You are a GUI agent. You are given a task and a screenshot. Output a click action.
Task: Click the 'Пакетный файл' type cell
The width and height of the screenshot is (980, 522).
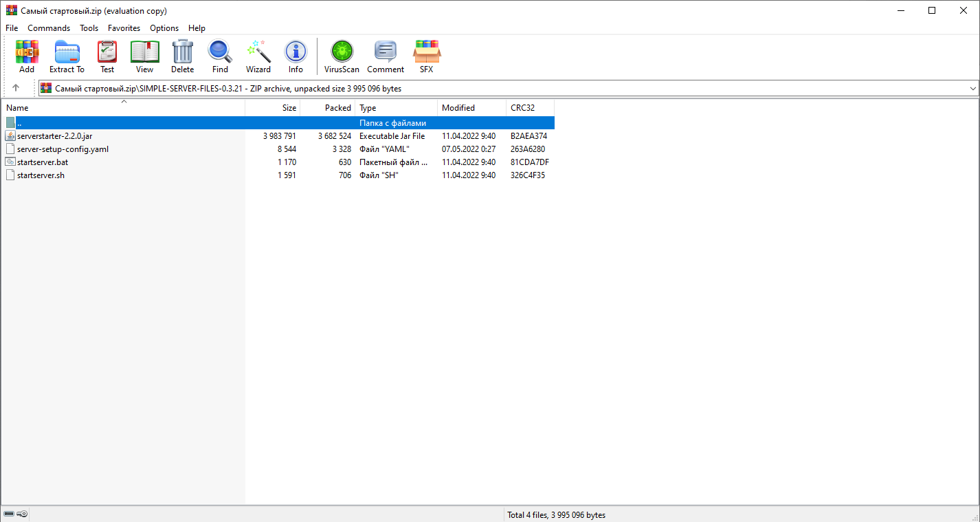(x=393, y=162)
